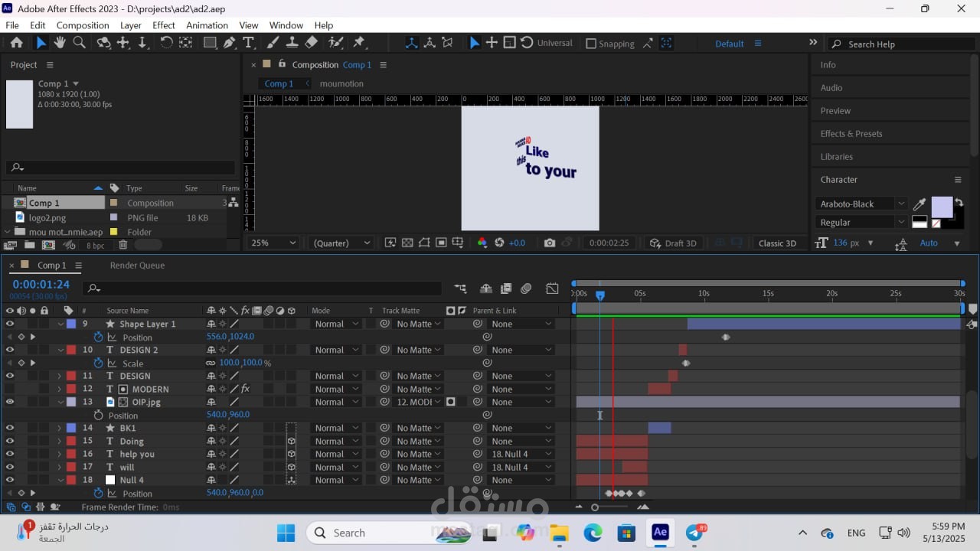Open the Animation menu
Image resolution: width=980 pixels, height=551 pixels.
point(207,25)
